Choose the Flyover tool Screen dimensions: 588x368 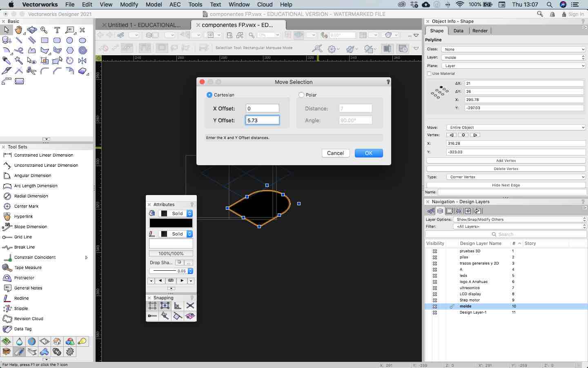coord(31,30)
